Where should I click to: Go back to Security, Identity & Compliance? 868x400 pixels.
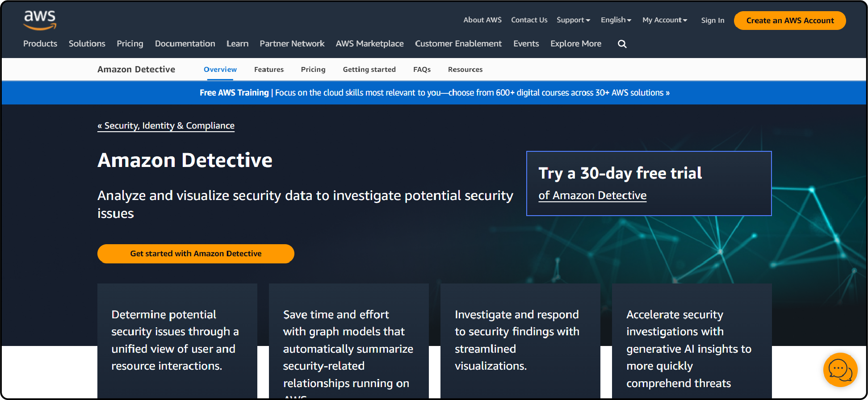tap(166, 126)
